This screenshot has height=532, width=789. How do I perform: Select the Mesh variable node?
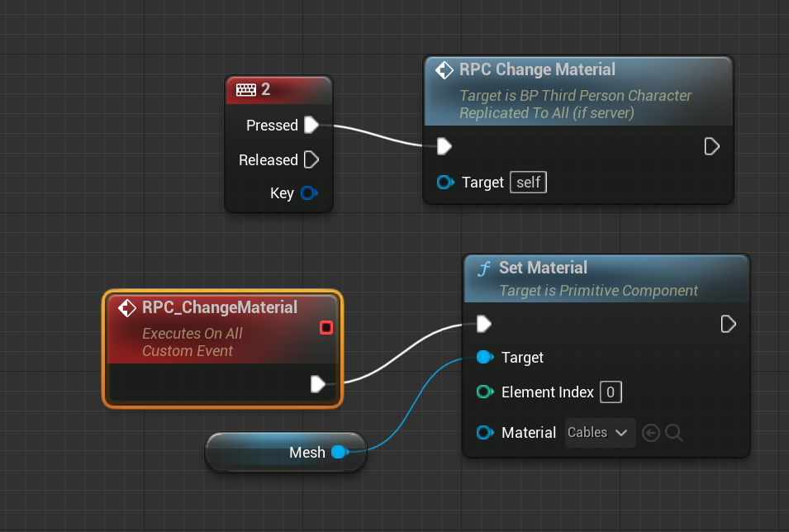click(286, 452)
